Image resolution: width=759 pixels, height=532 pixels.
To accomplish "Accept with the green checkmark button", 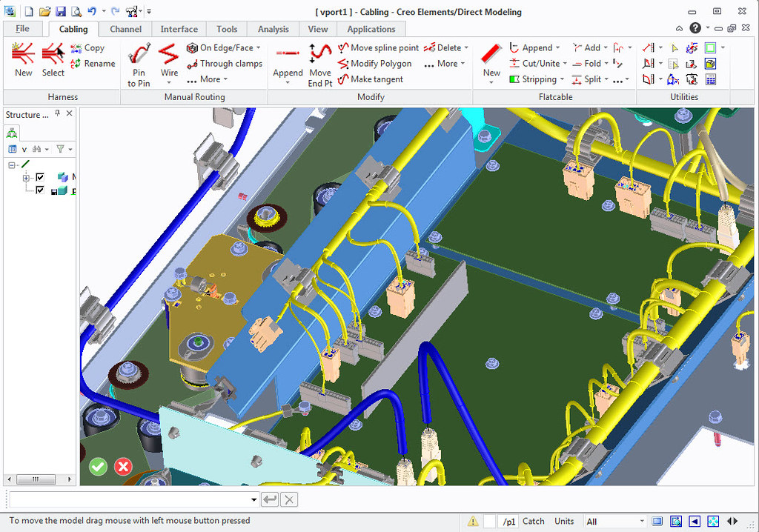I will (98, 467).
